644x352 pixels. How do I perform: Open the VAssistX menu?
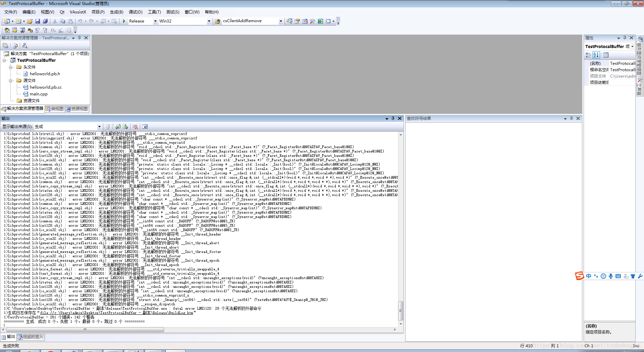78,12
